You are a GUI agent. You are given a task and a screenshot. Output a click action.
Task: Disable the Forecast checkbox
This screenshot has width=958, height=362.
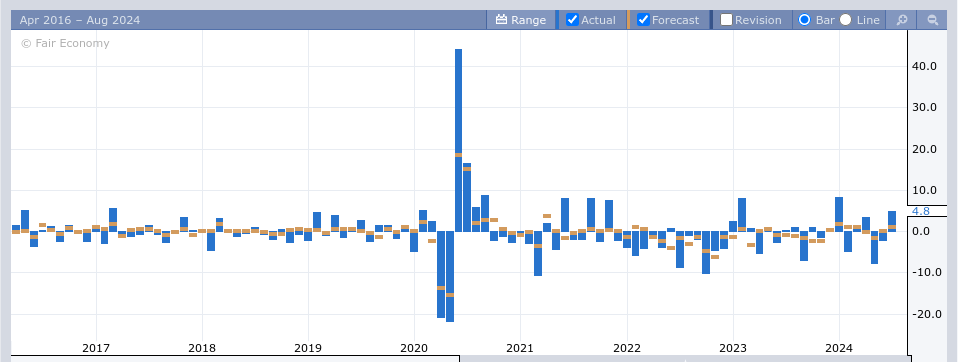pos(643,20)
